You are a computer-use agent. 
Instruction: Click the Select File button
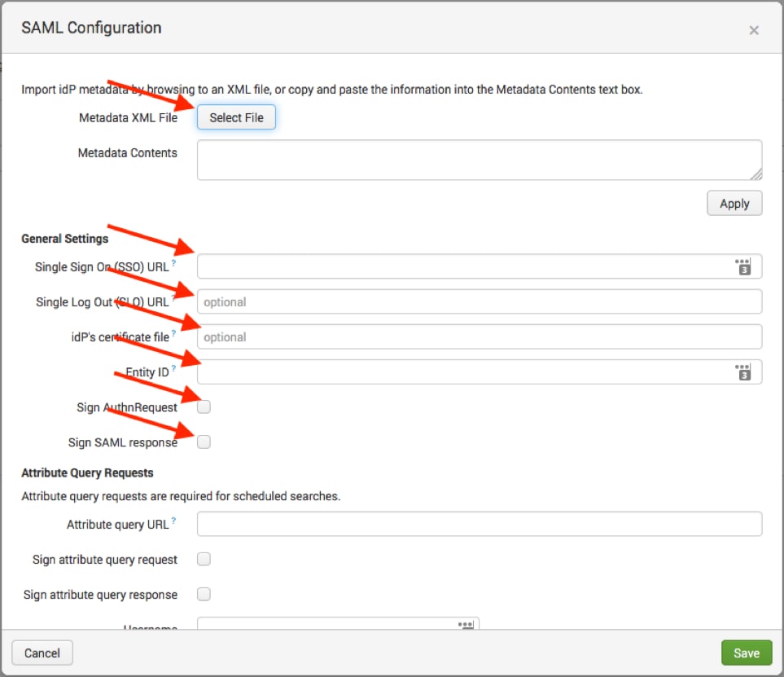point(236,117)
